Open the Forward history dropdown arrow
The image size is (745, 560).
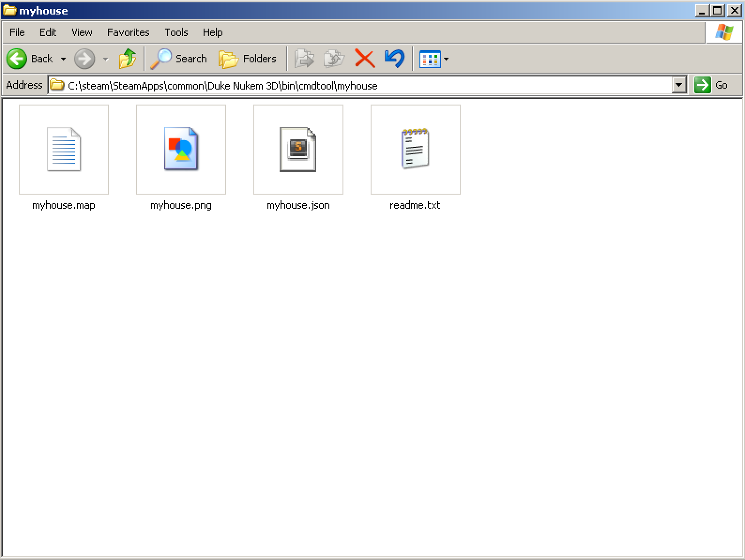click(106, 59)
